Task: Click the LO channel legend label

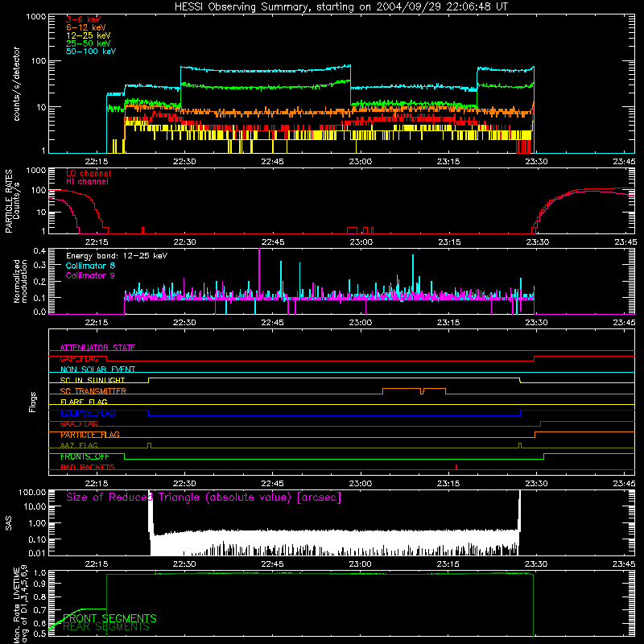Action: (x=89, y=173)
